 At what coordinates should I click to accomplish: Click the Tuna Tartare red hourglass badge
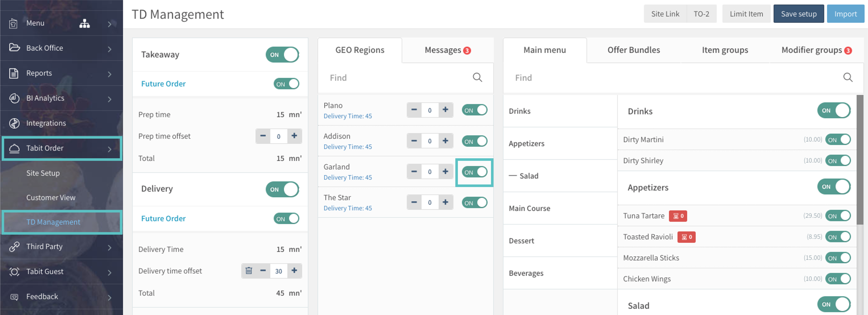click(x=678, y=216)
